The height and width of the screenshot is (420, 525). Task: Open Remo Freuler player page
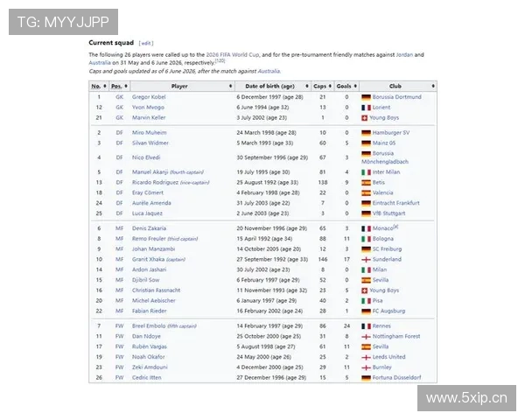(149, 239)
